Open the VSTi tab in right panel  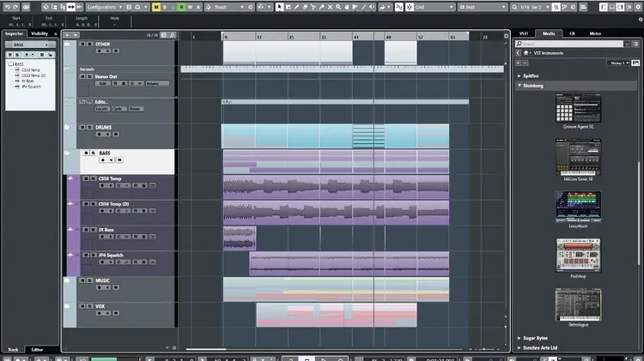[523, 33]
